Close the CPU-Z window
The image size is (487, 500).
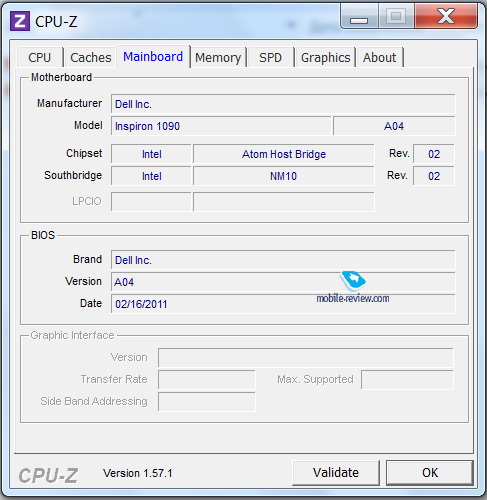[x=446, y=16]
